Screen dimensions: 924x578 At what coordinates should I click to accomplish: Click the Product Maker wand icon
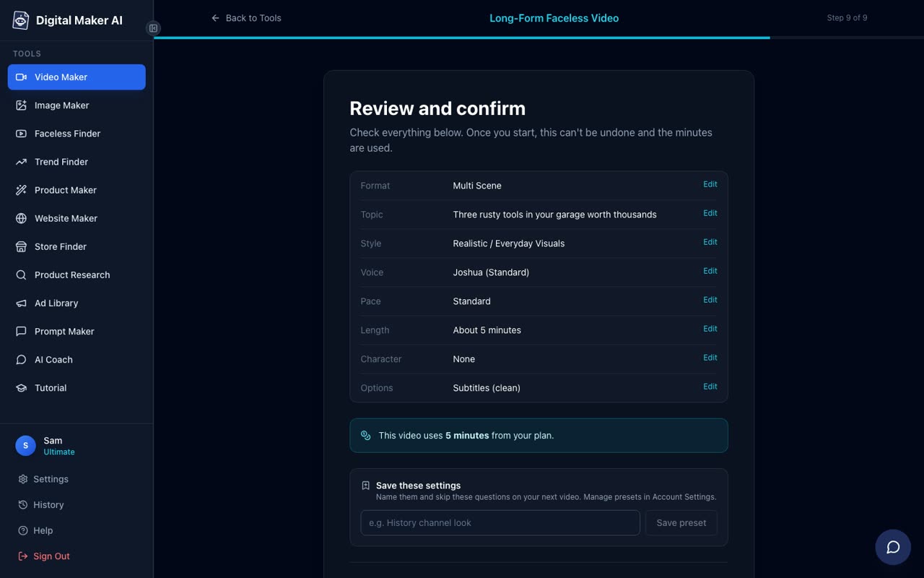[21, 190]
